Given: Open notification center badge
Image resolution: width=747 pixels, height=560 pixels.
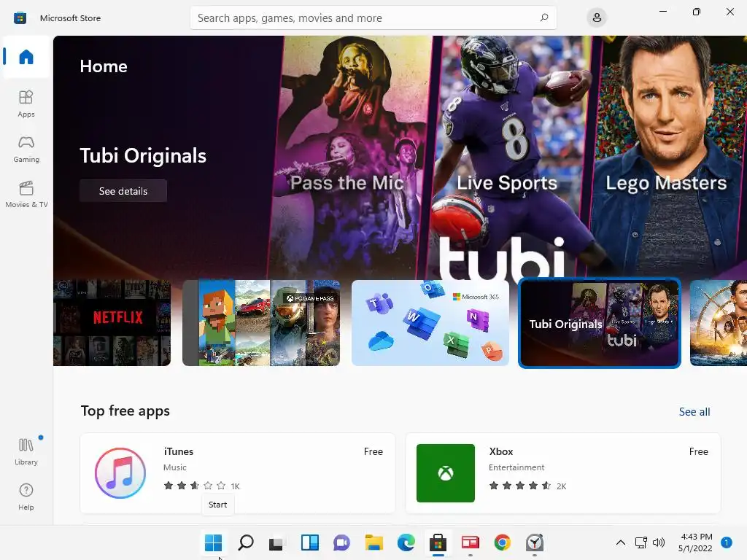Looking at the screenshot, I should click(727, 542).
